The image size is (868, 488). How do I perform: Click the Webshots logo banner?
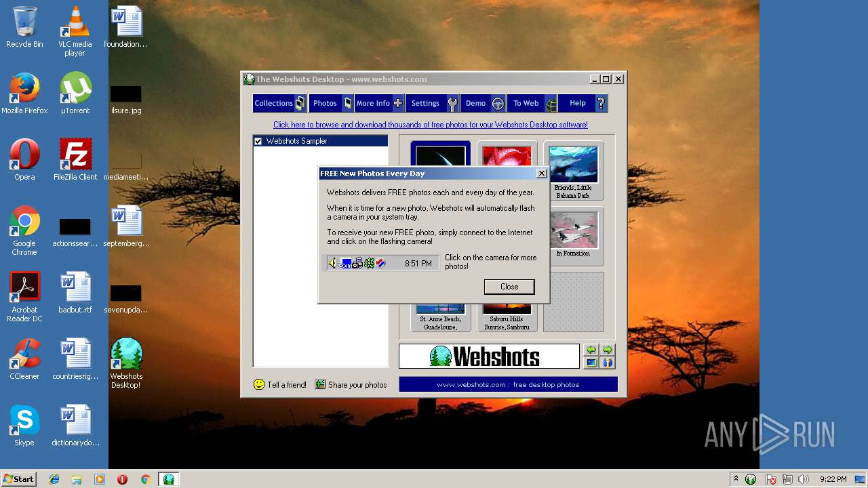pyautogui.click(x=489, y=356)
